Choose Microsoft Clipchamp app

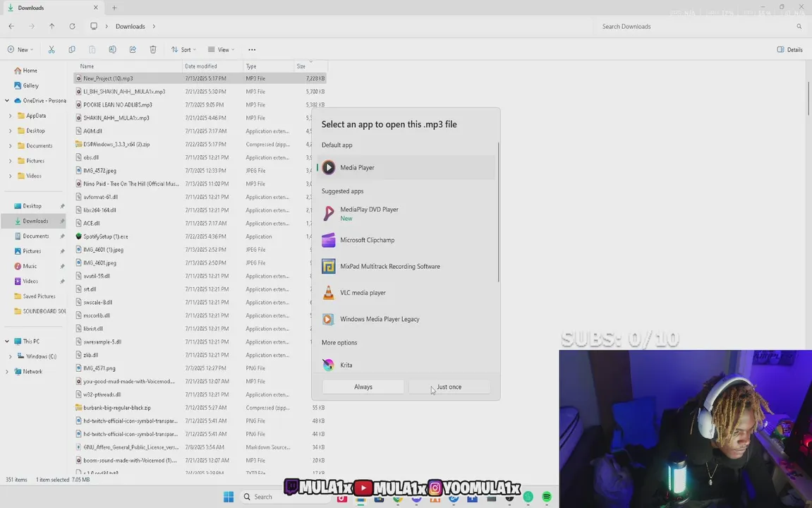[x=406, y=241]
